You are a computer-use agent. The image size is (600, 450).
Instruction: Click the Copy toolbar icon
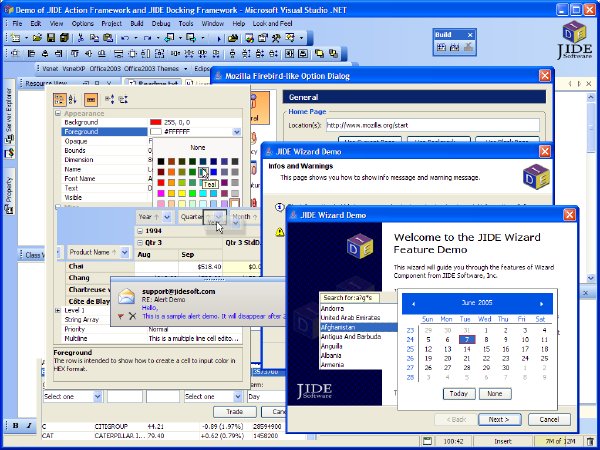pos(94,38)
